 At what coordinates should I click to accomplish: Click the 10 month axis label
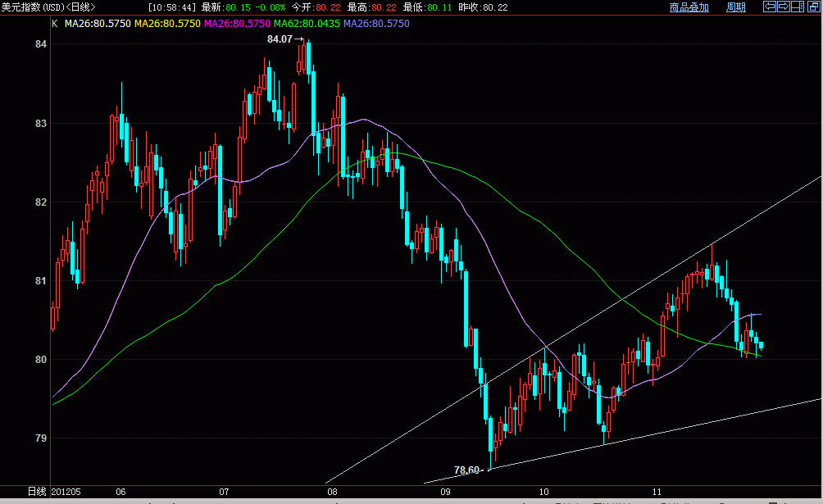[543, 492]
